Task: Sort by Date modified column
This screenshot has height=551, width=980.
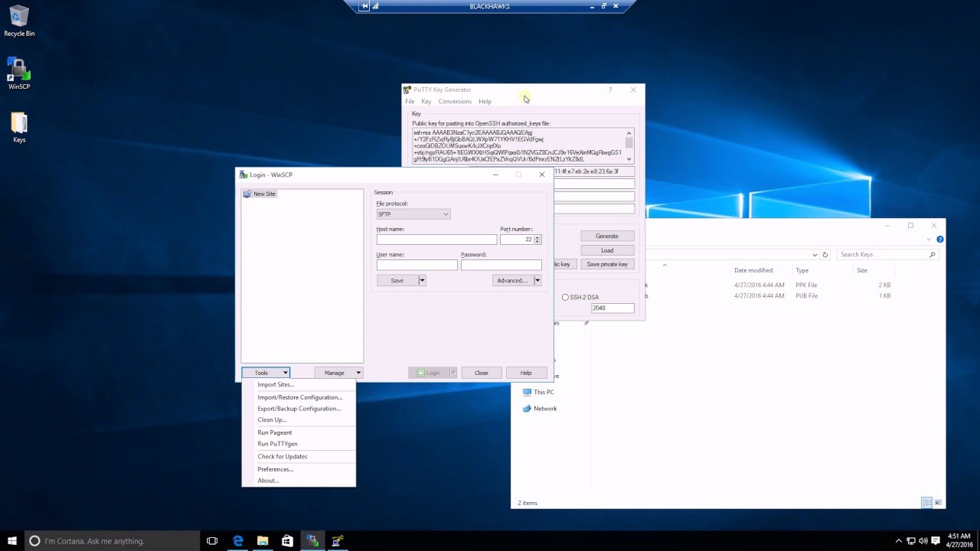Action: [753, 270]
